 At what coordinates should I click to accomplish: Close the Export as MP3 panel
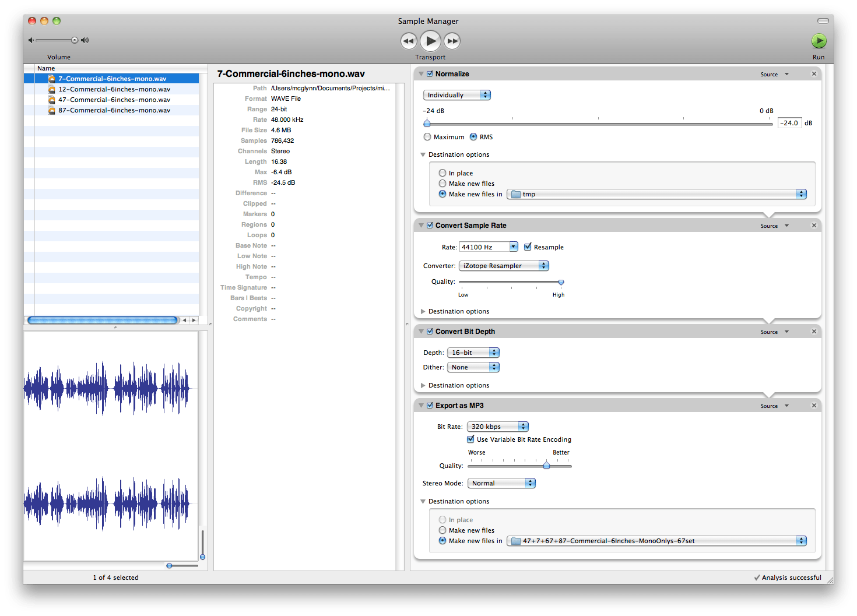click(x=814, y=405)
